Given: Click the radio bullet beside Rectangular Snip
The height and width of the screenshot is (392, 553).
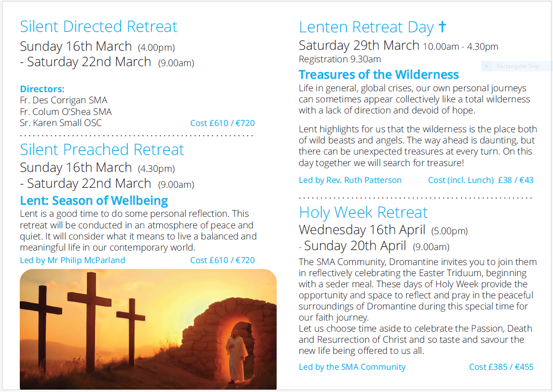Looking at the screenshot, I should pyautogui.click(x=486, y=66).
